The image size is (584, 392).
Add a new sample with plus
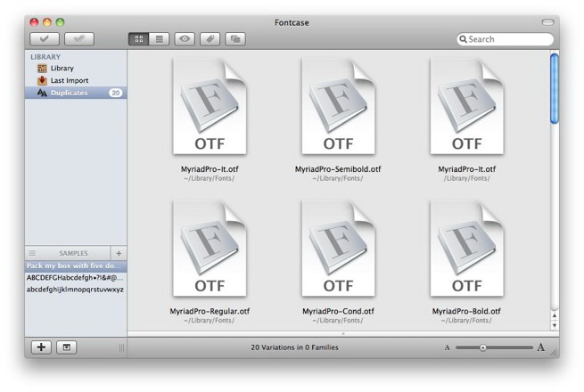tap(119, 253)
